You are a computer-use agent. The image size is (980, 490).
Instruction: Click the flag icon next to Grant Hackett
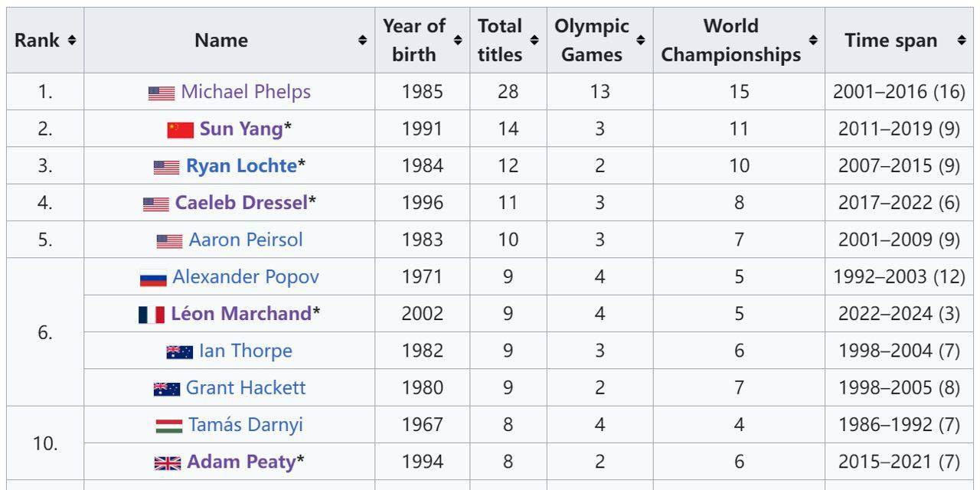166,389
